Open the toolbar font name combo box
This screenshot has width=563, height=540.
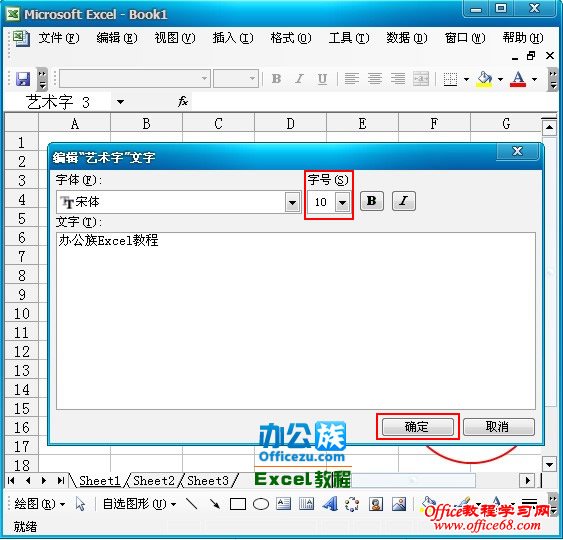(x=134, y=78)
